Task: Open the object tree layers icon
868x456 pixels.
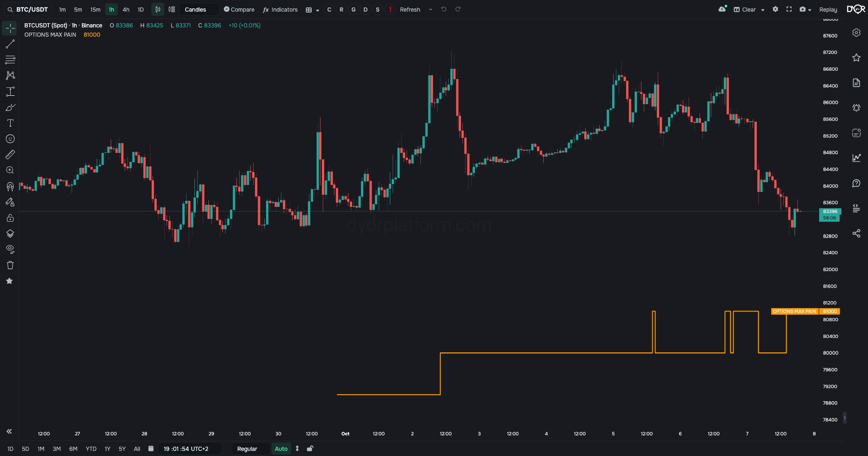Action: pos(10,233)
